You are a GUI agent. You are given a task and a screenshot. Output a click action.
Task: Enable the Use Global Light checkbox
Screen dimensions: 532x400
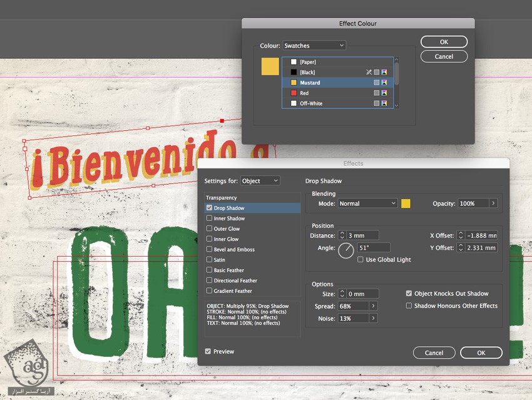pos(361,260)
